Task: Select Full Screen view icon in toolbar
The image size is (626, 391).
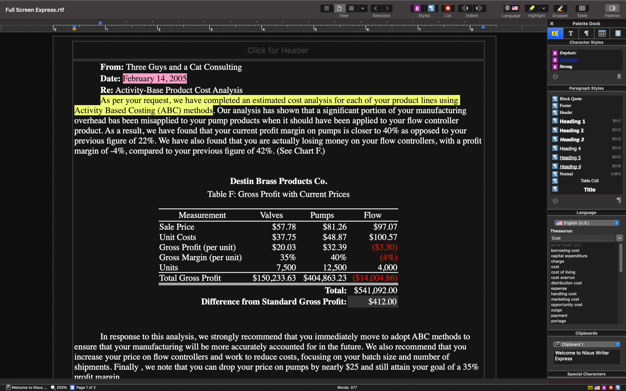Action: (351, 8)
